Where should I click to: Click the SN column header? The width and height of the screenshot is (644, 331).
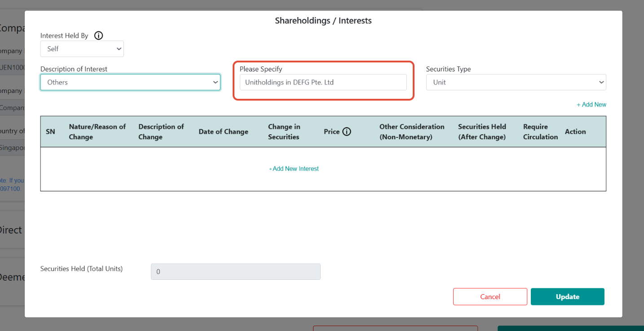pyautogui.click(x=51, y=132)
